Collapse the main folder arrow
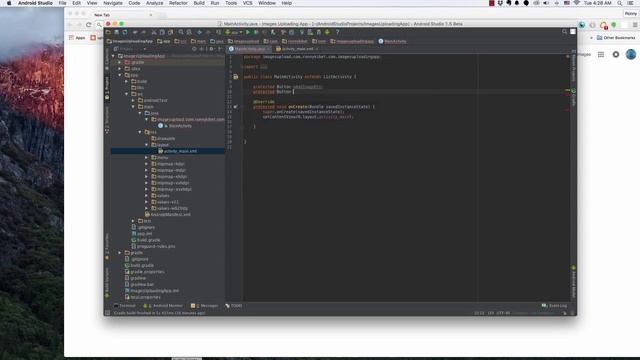640x360 pixels. [x=133, y=107]
